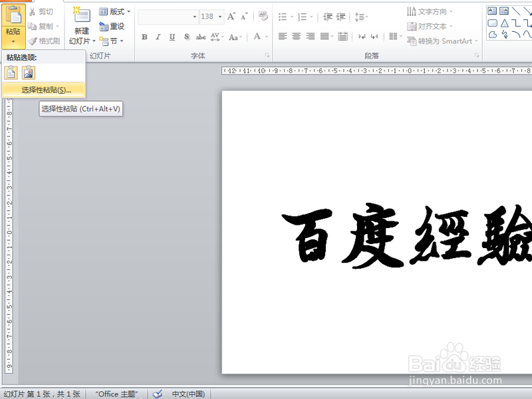Click language indicator 中文(中国)
Screen dimensions: 532x399
tap(188, 394)
